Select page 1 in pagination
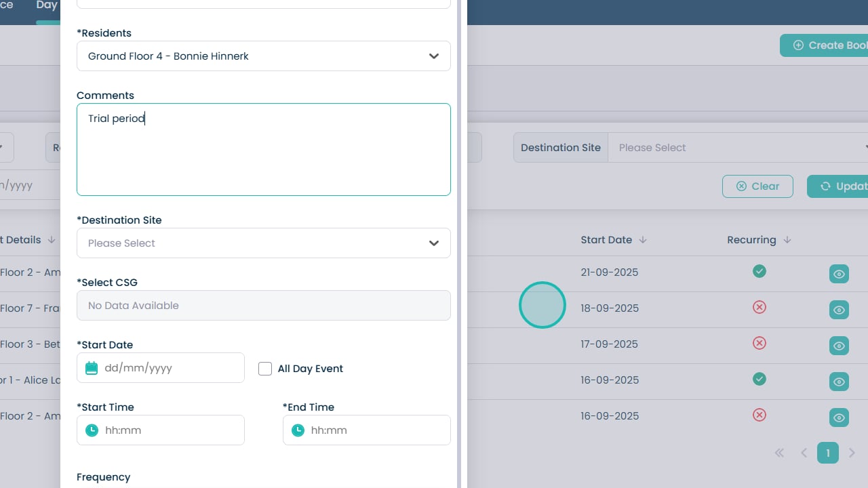 [827, 453]
